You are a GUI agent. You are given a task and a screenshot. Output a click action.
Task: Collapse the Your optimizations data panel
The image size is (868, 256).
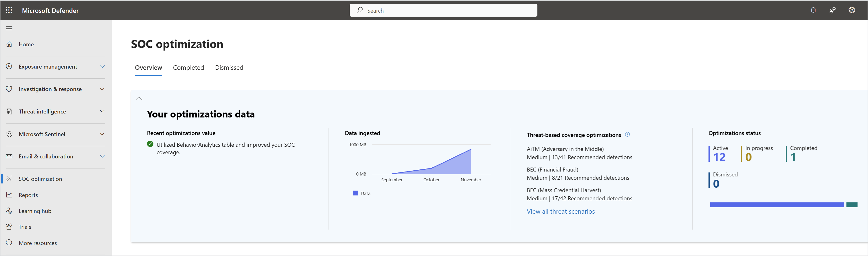[x=139, y=99]
